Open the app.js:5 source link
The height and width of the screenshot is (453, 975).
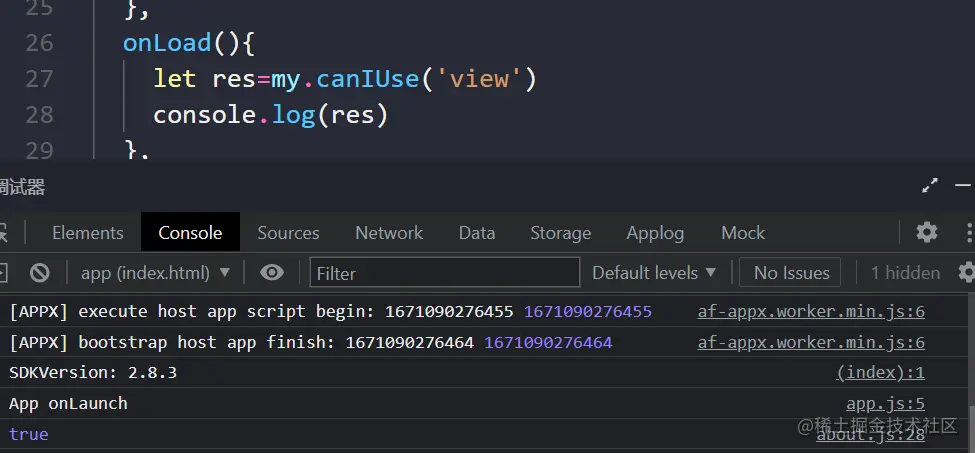[885, 404]
